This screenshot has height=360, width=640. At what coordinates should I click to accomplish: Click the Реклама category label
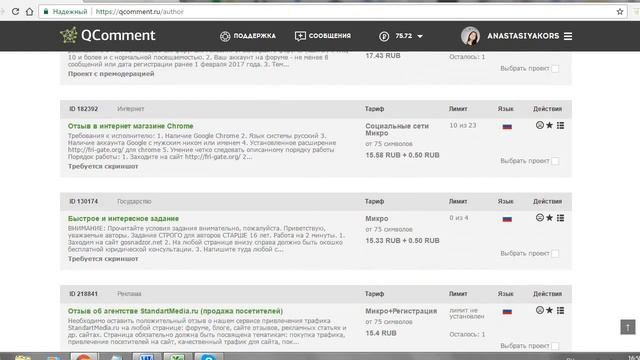[129, 294]
